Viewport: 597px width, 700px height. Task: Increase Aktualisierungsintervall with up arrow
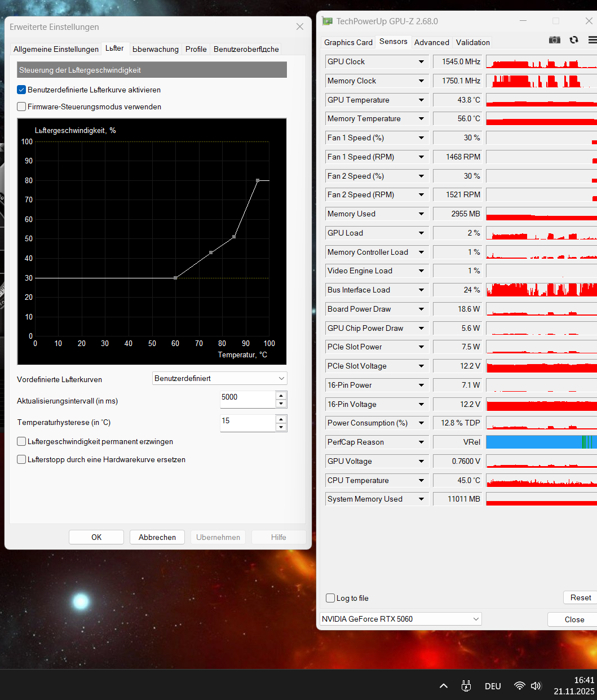click(281, 395)
